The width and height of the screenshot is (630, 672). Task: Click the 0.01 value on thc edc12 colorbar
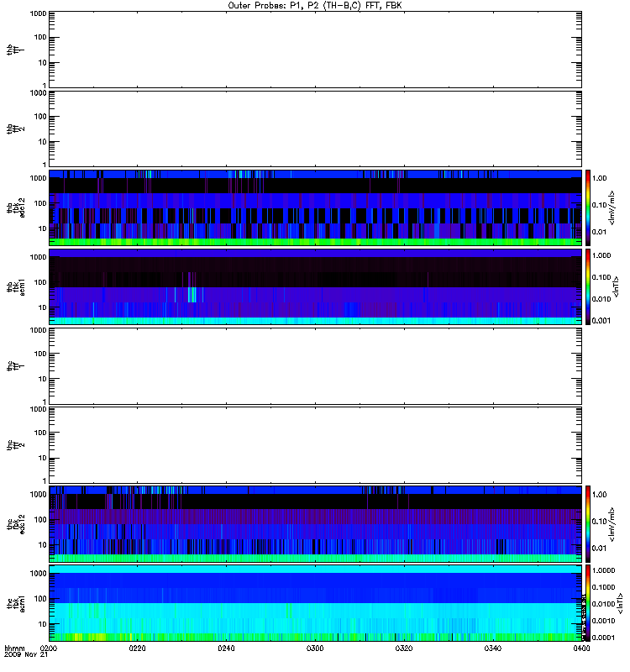tap(599, 549)
